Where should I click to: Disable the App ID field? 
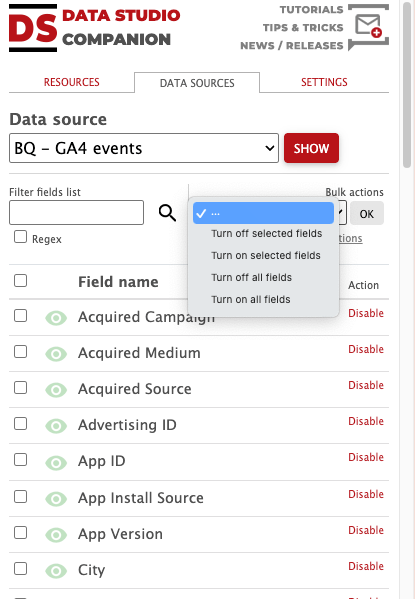(x=366, y=457)
